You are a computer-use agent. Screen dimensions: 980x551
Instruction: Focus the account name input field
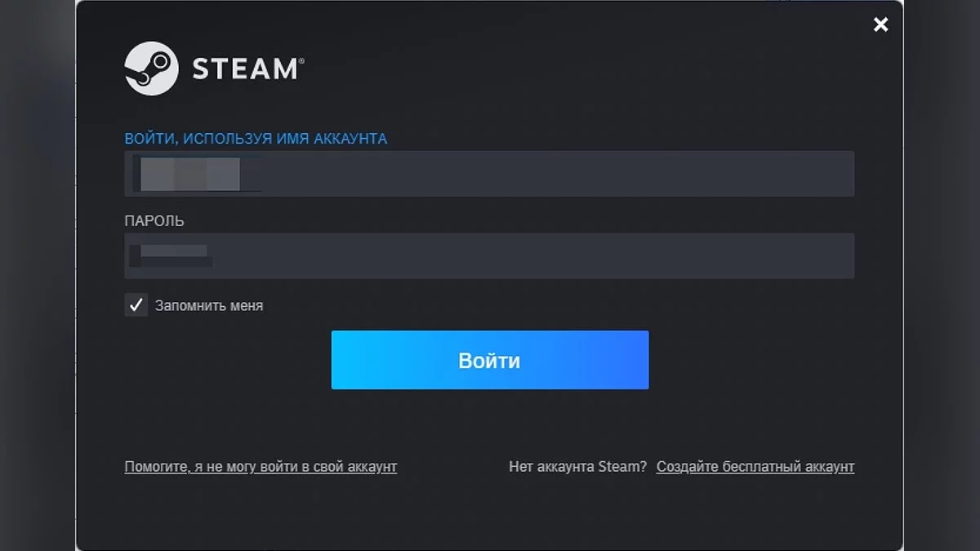click(490, 174)
